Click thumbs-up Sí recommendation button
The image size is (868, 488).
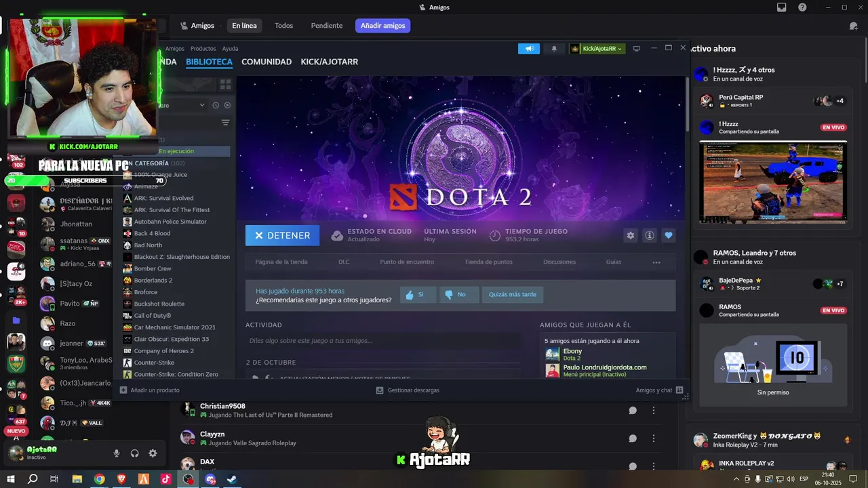(x=417, y=295)
